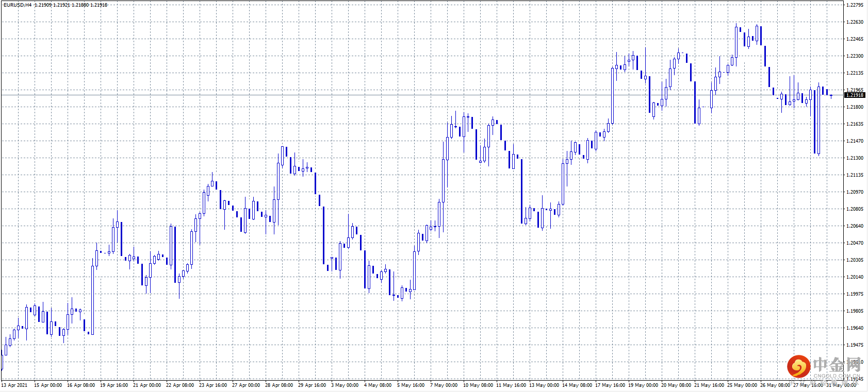
Task: Select the 29 Apr 16:00 time label
Action: (x=312, y=385)
